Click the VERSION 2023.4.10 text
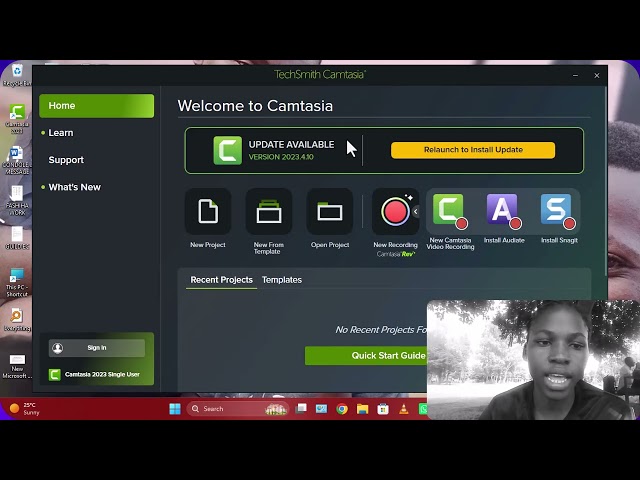640x480 pixels. pos(281,157)
